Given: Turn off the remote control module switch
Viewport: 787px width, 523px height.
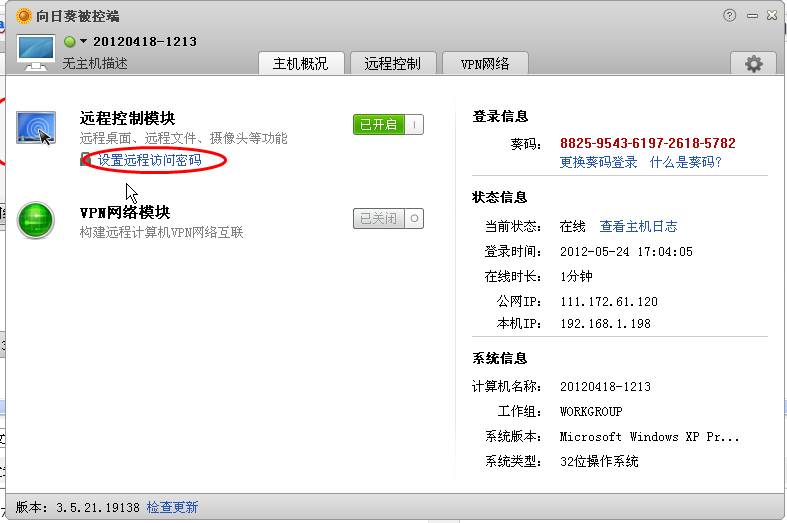Looking at the screenshot, I should tap(388, 124).
